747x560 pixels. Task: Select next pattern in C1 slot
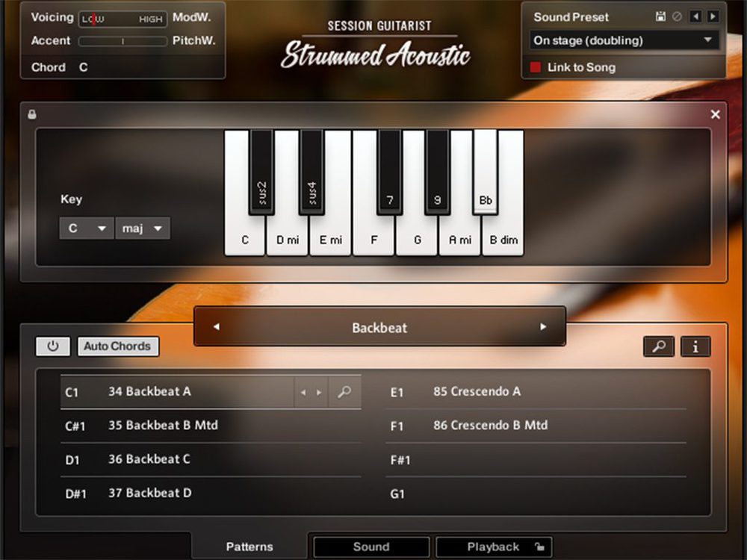[x=319, y=393]
